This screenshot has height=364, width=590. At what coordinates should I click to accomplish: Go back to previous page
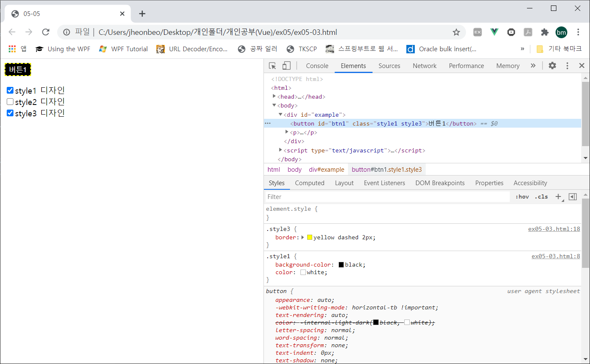(12, 32)
